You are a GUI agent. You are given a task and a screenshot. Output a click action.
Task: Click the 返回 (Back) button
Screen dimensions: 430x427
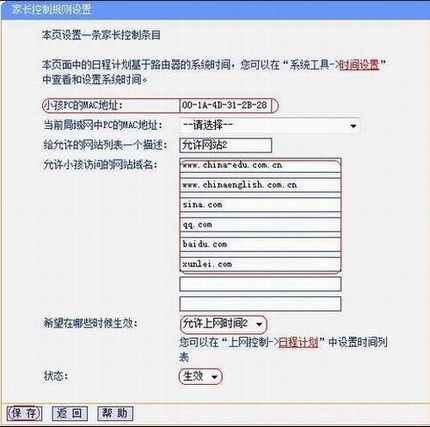pos(70,413)
